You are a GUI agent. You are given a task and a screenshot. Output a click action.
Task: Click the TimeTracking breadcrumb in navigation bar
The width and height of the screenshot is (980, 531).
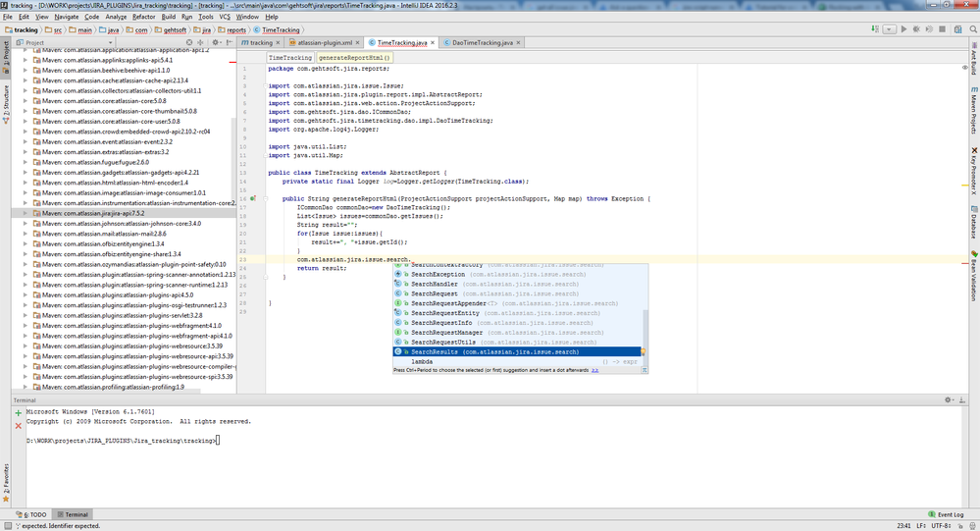(x=277, y=30)
